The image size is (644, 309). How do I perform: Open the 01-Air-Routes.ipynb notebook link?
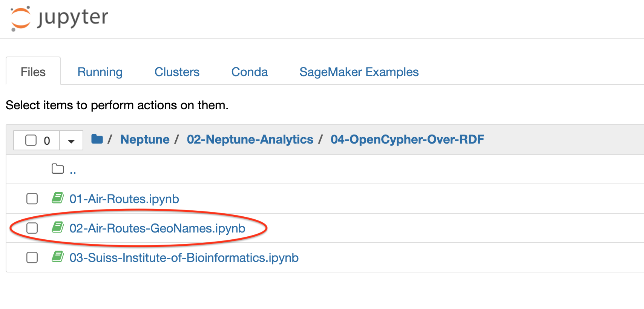point(124,199)
